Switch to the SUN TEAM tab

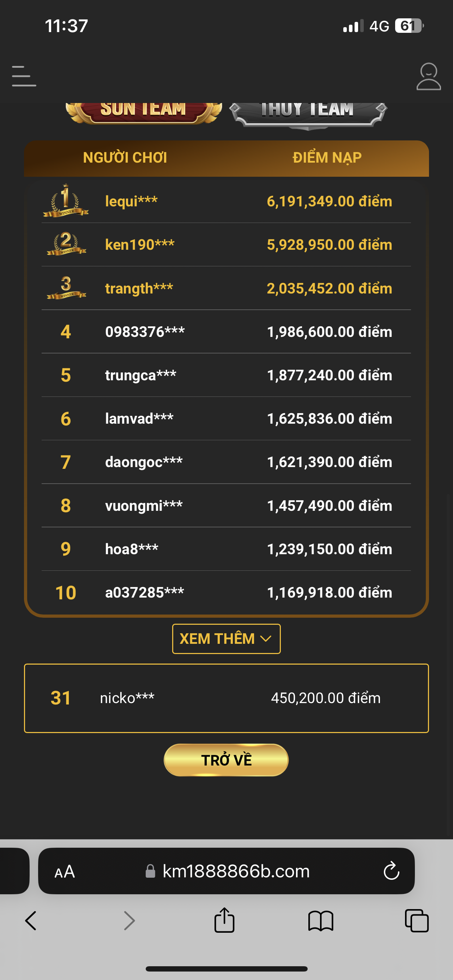pos(143,111)
